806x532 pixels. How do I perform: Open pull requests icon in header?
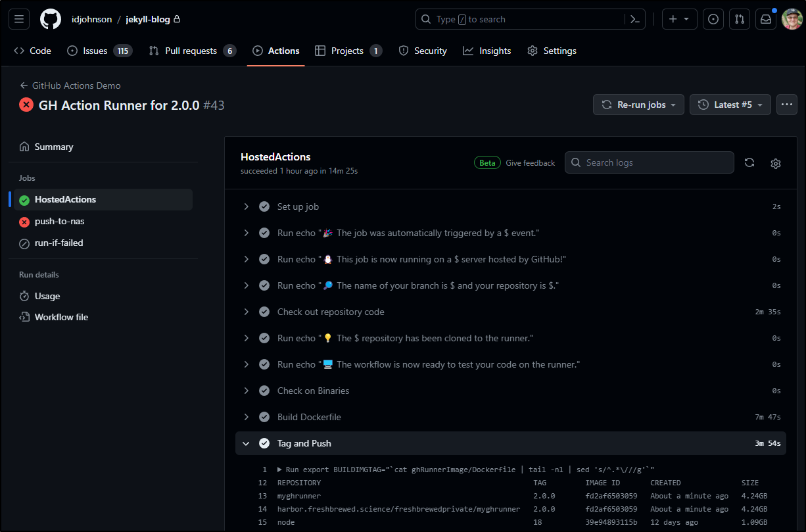[x=740, y=19]
